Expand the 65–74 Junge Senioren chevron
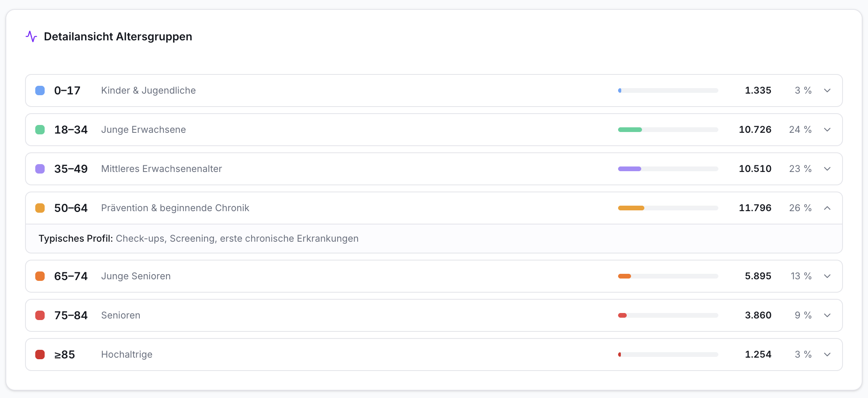The height and width of the screenshot is (398, 868). coord(827,276)
